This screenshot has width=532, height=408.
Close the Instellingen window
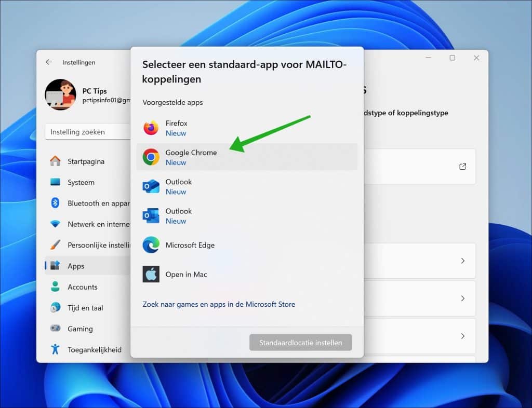coord(476,58)
